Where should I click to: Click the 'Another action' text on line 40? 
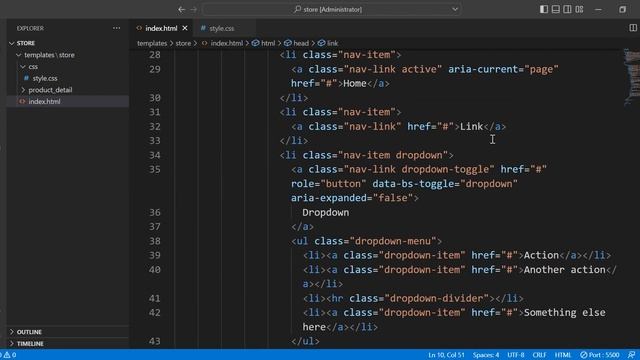[564, 270]
